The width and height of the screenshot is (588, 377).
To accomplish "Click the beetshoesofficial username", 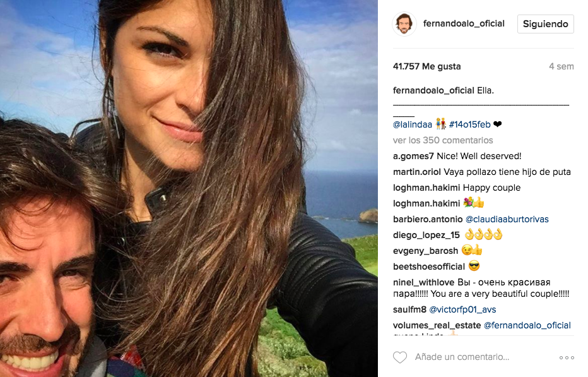I will (429, 266).
